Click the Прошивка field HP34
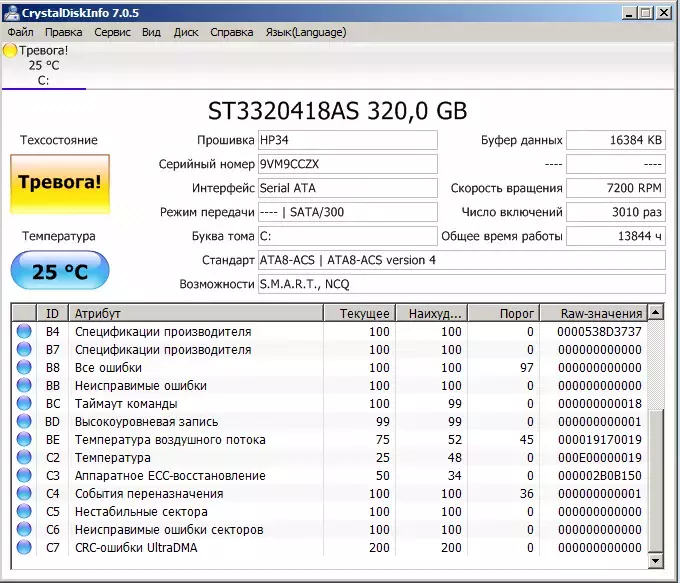The width and height of the screenshot is (680, 583). click(x=347, y=140)
